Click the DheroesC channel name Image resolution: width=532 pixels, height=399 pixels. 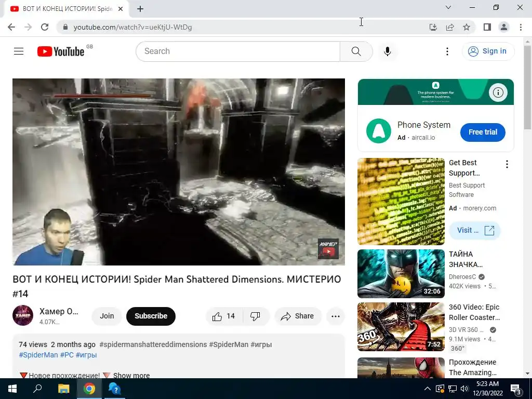tap(462, 277)
